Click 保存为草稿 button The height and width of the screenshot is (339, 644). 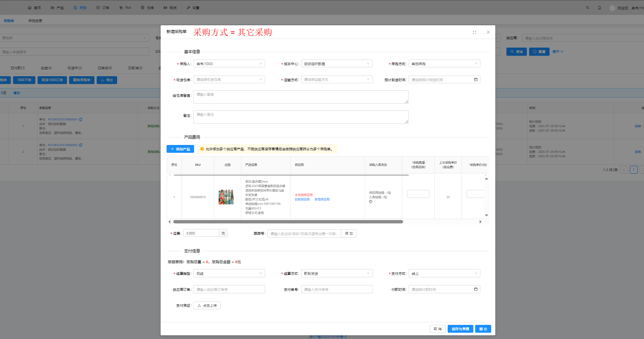point(460,329)
